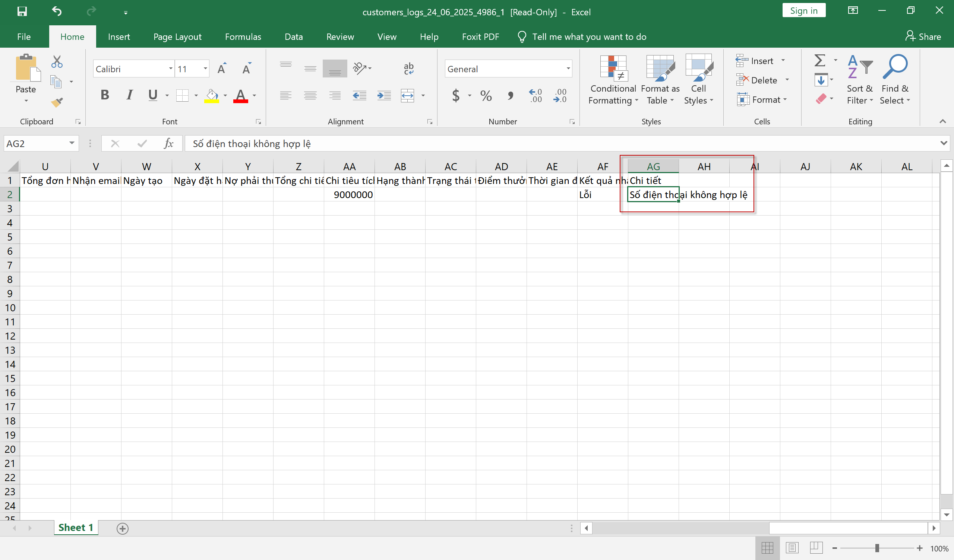Click the Format Painter brush icon
Screen dimensions: 954x560
(x=57, y=102)
